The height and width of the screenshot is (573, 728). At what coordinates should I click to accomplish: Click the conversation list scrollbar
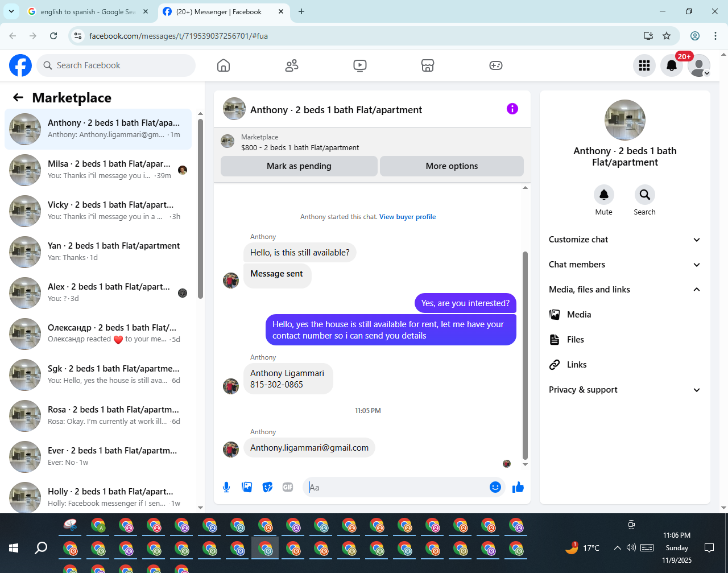[x=200, y=209]
